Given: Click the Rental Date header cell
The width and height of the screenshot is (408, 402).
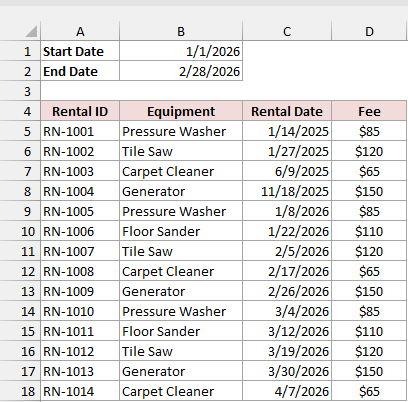Looking at the screenshot, I should pyautogui.click(x=287, y=111).
